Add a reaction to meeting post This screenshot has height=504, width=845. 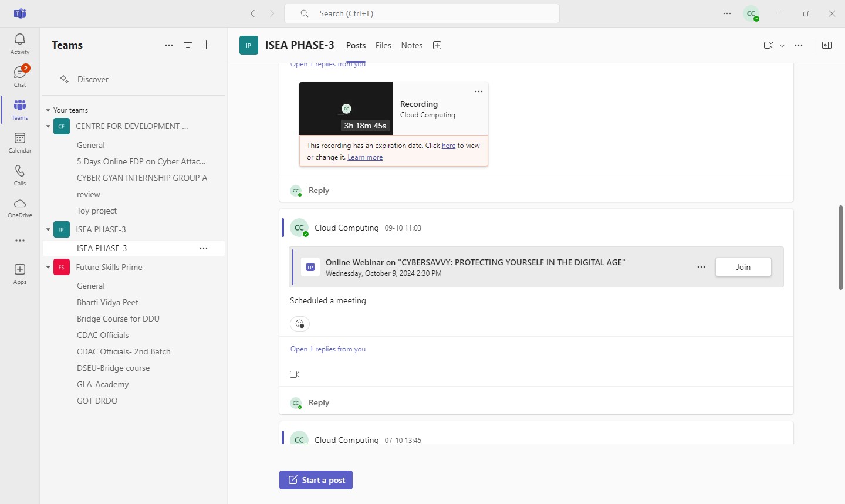click(x=300, y=324)
